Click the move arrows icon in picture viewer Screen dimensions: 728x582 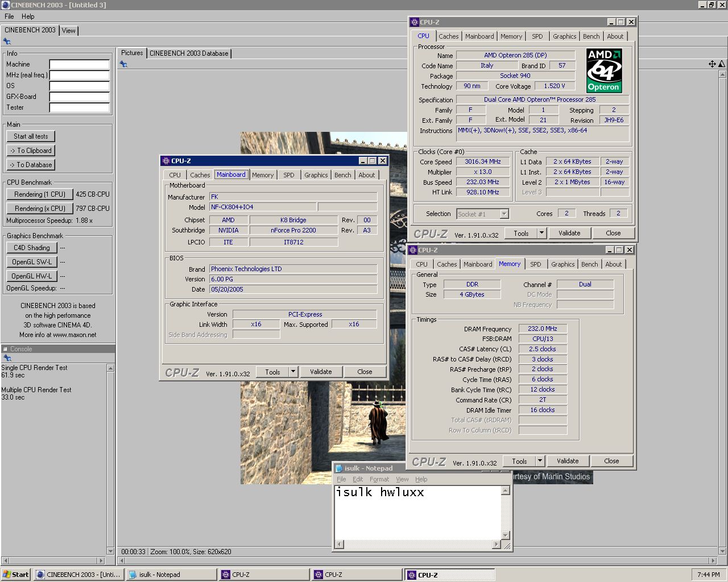coord(712,64)
